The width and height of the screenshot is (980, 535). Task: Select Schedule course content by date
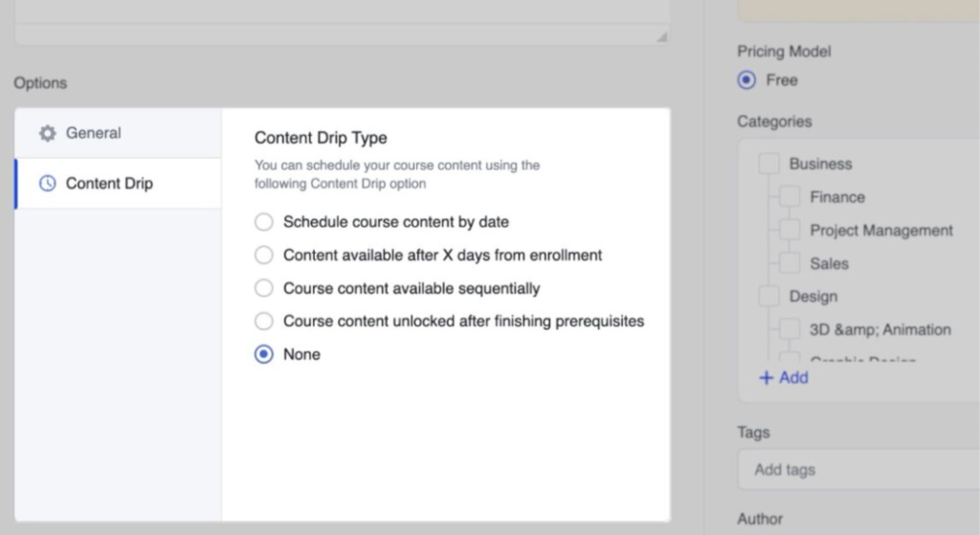263,222
